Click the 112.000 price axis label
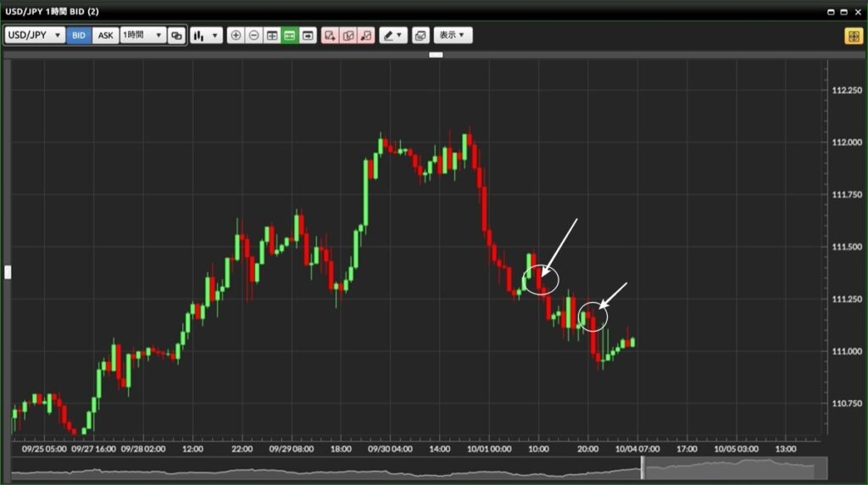This screenshot has width=868, height=485. (x=847, y=142)
